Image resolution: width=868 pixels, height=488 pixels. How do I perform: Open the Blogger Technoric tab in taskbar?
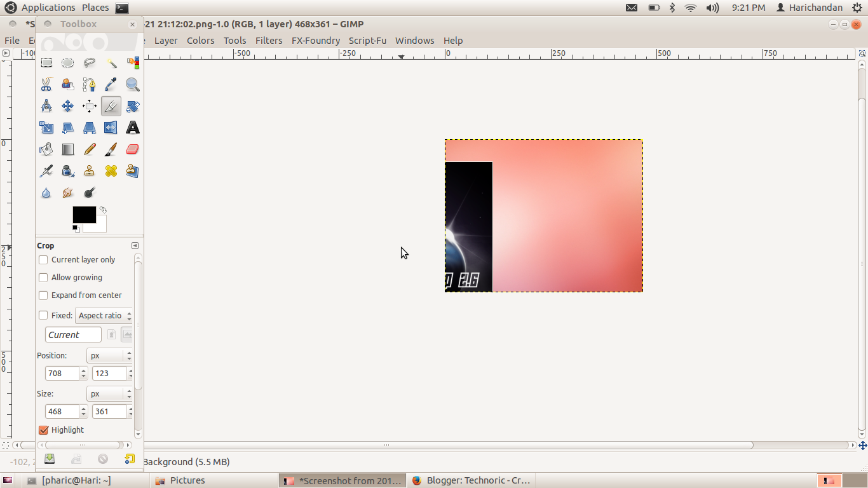[471, 480]
